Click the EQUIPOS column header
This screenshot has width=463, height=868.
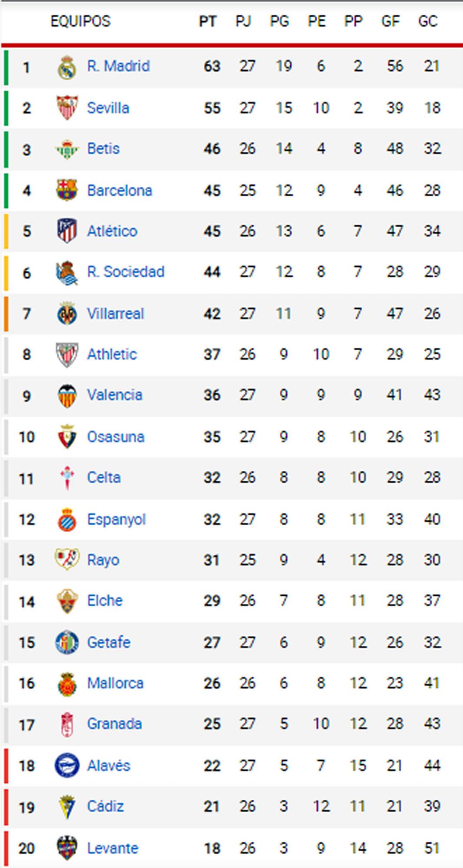(80, 21)
